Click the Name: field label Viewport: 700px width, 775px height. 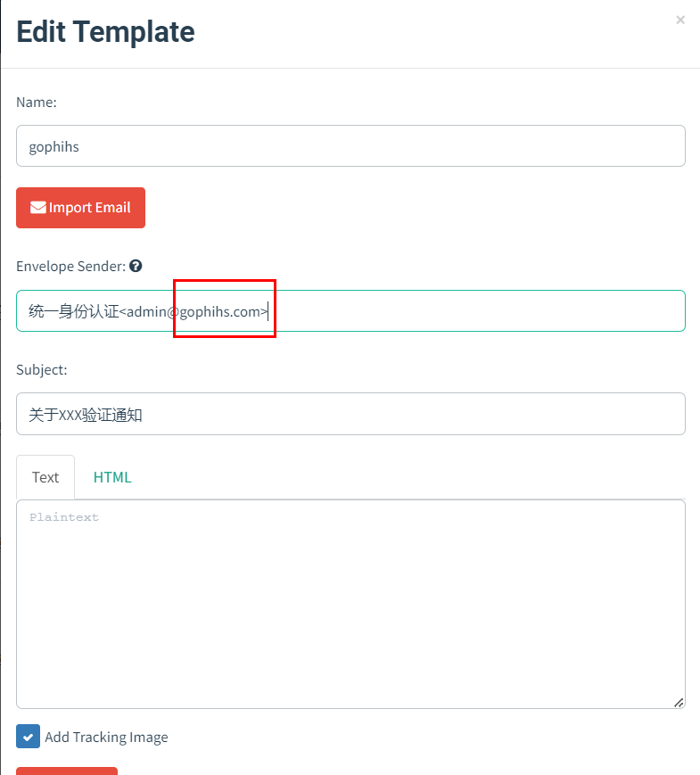point(37,103)
